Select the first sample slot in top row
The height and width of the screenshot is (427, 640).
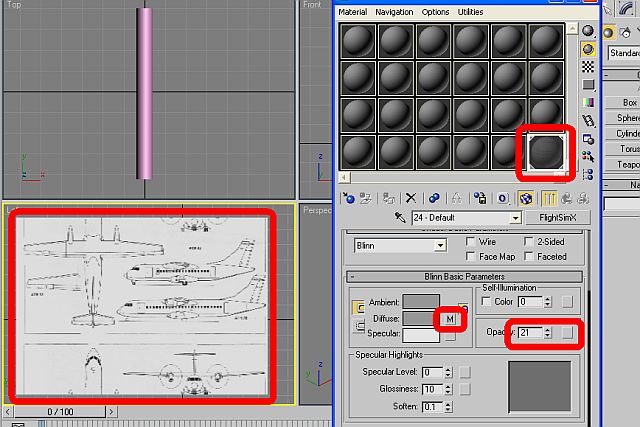[x=358, y=41]
